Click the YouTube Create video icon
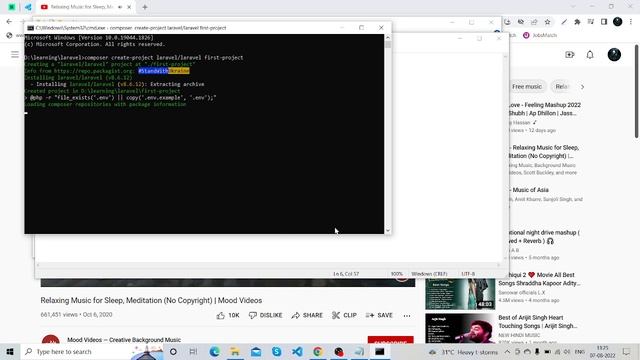 pos(569,55)
